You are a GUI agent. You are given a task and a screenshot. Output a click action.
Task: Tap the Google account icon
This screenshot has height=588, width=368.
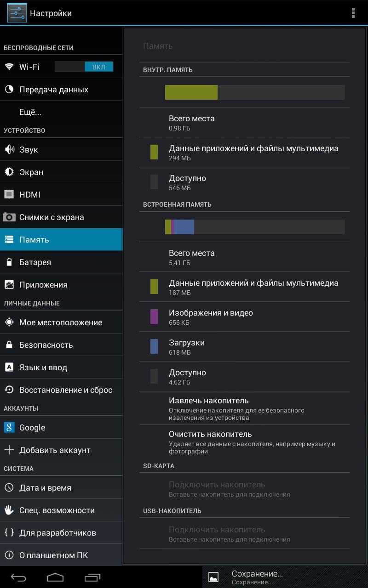(9, 428)
